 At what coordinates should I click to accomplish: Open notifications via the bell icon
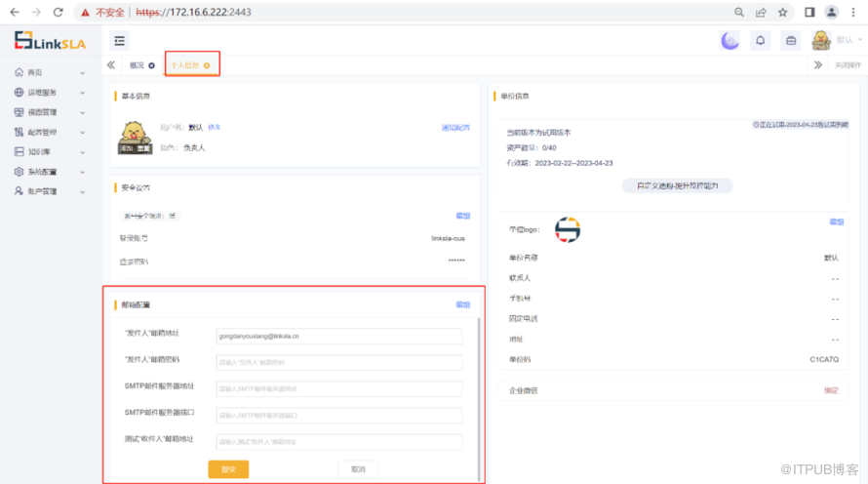(760, 40)
